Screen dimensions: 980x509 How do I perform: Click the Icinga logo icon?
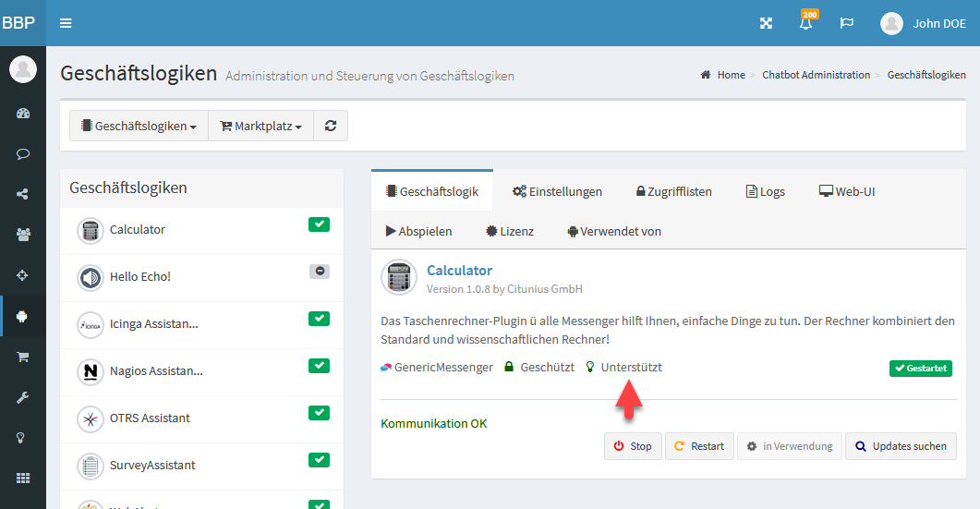click(90, 325)
